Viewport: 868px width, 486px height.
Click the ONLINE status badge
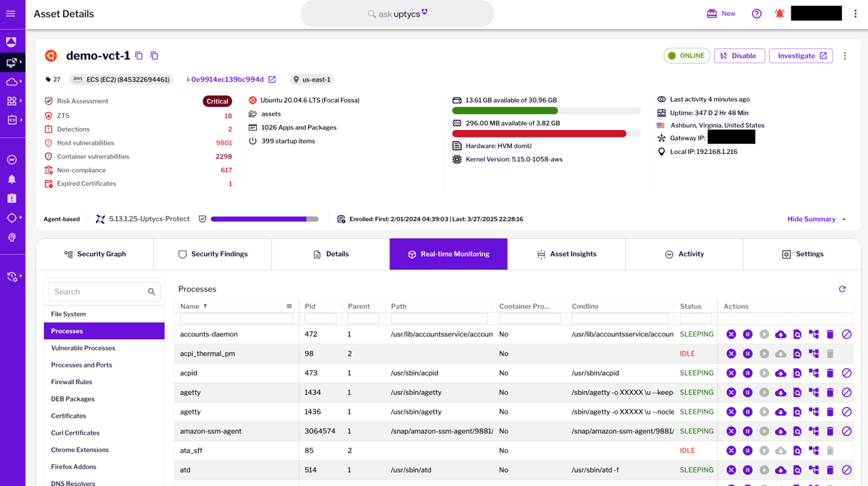pos(686,56)
